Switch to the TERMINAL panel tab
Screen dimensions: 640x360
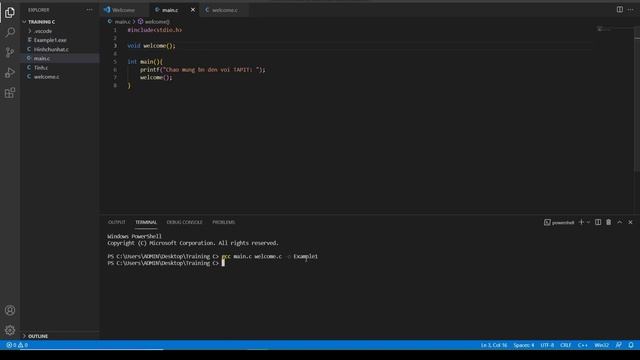click(146, 222)
